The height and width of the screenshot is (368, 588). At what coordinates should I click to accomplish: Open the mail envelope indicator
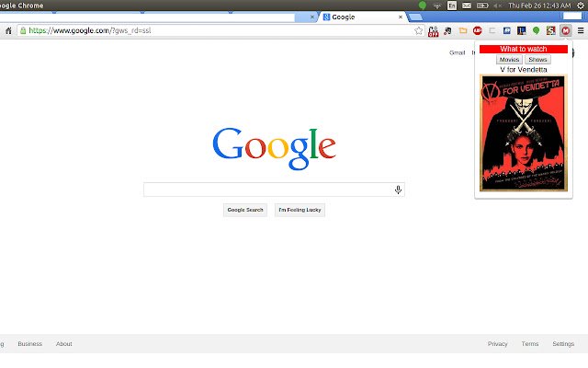467,6
